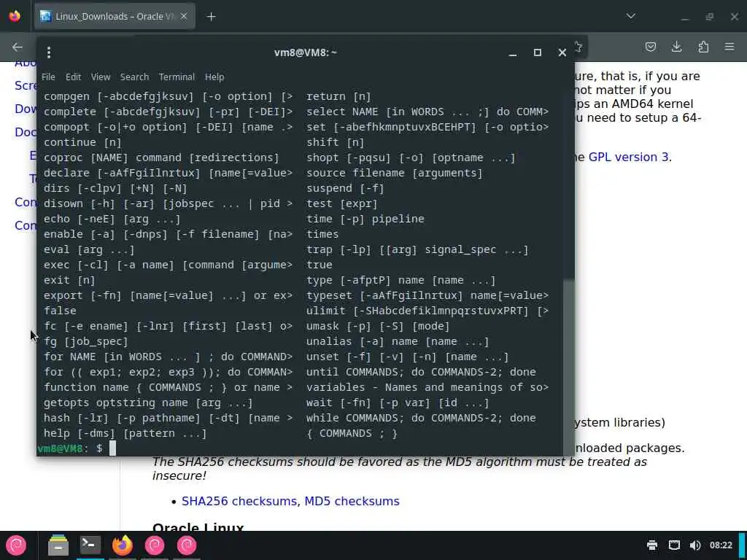Open the Edit menu in terminal

click(73, 77)
